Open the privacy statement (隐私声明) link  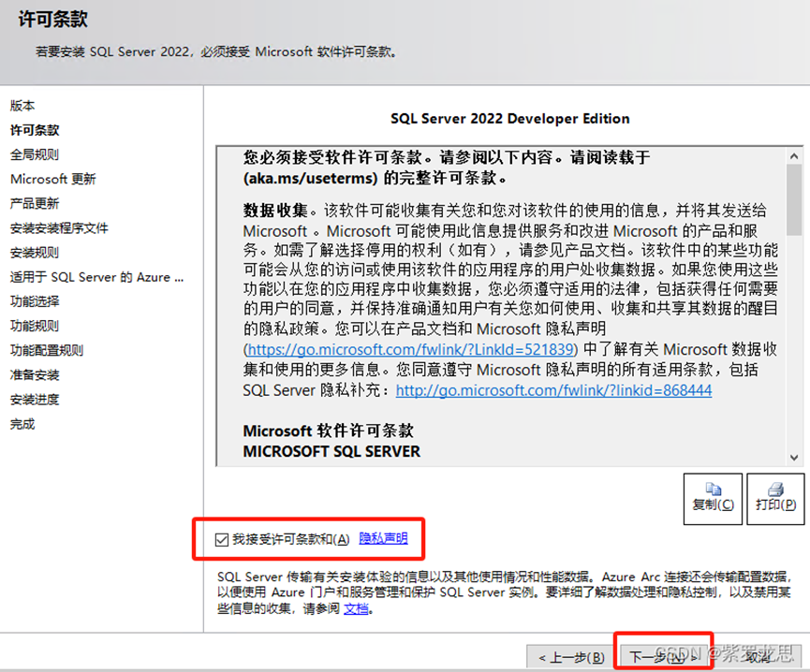[x=383, y=538]
